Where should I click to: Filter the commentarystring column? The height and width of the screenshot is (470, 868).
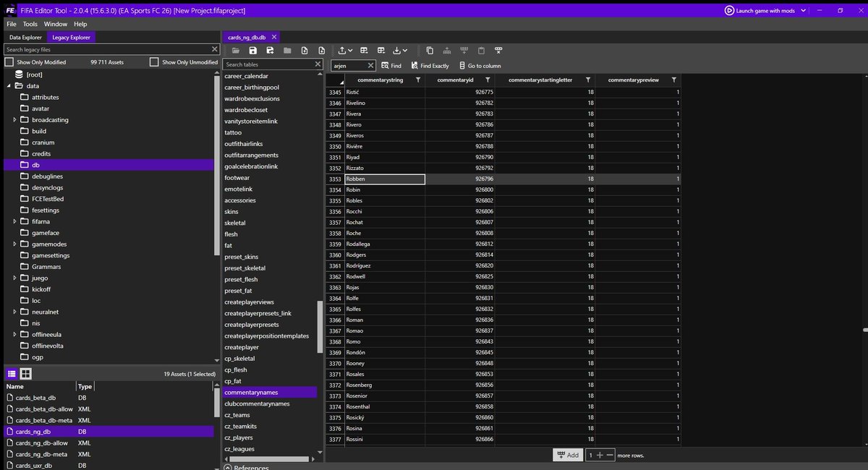[418, 80]
